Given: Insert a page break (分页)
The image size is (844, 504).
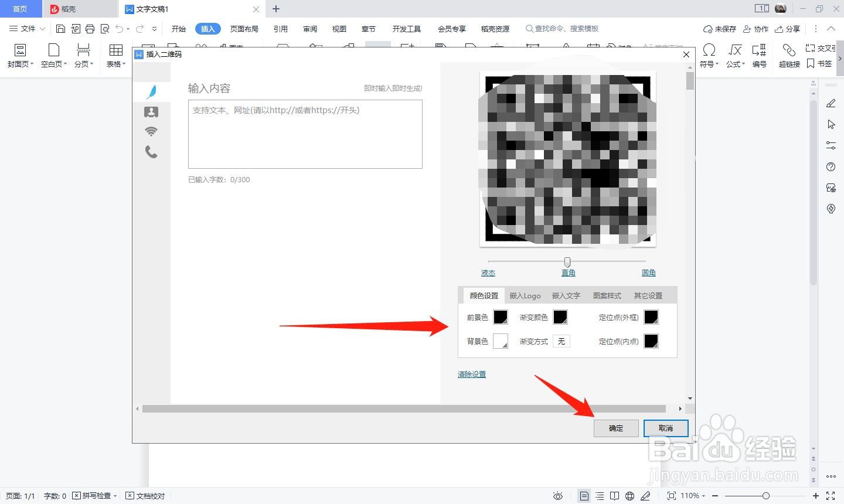Looking at the screenshot, I should click(84, 55).
